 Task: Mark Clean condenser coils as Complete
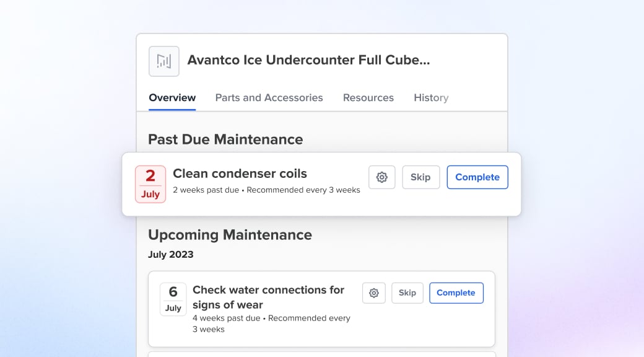pyautogui.click(x=477, y=177)
